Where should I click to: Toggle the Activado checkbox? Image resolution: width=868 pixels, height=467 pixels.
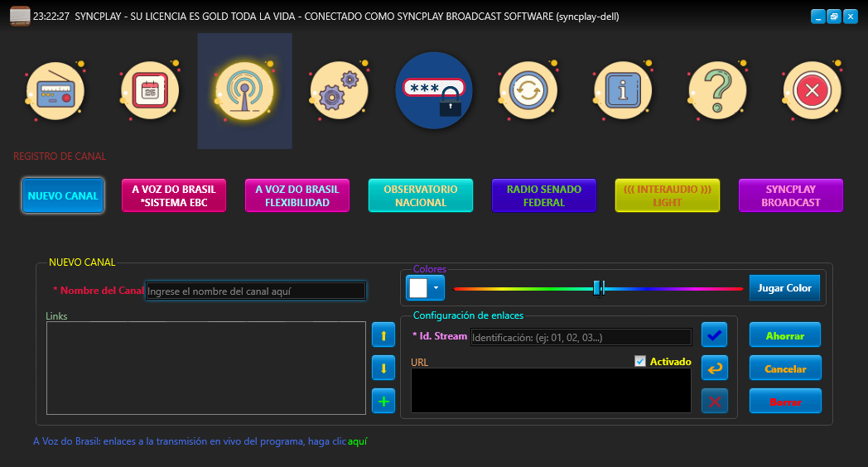[640, 361]
